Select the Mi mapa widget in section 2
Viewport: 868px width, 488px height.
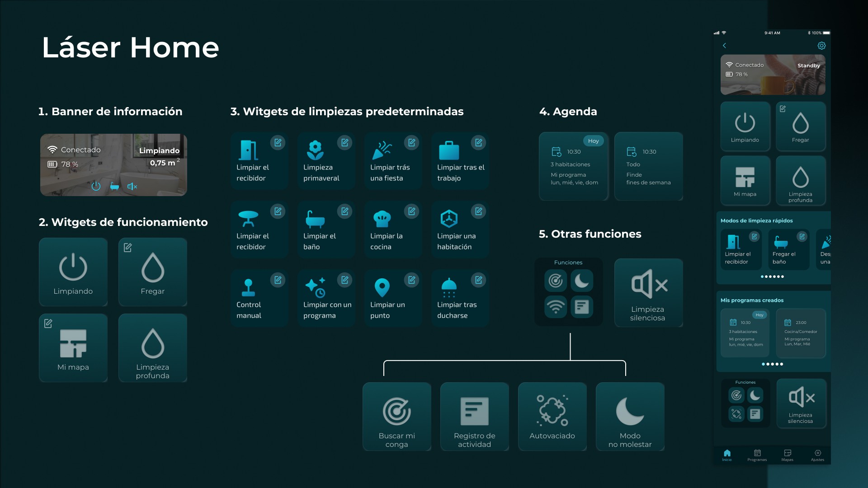point(73,348)
